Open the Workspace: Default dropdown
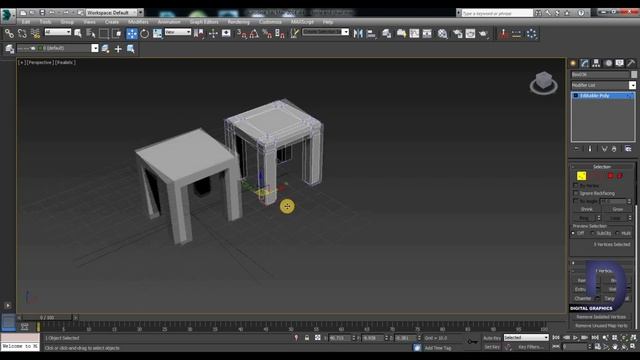The height and width of the screenshot is (360, 640). coord(114,13)
